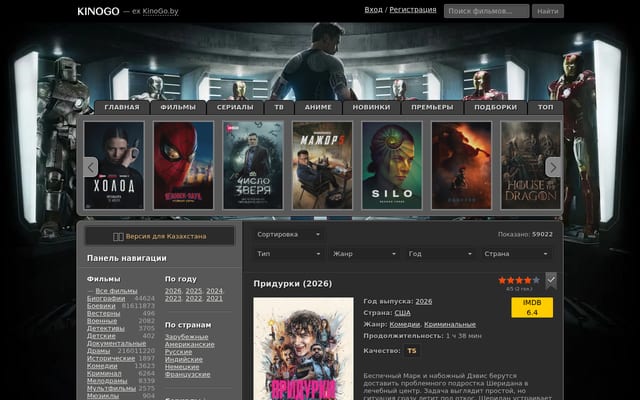Click the Криминальные genre link
This screenshot has width=640, height=400.
(x=450, y=324)
